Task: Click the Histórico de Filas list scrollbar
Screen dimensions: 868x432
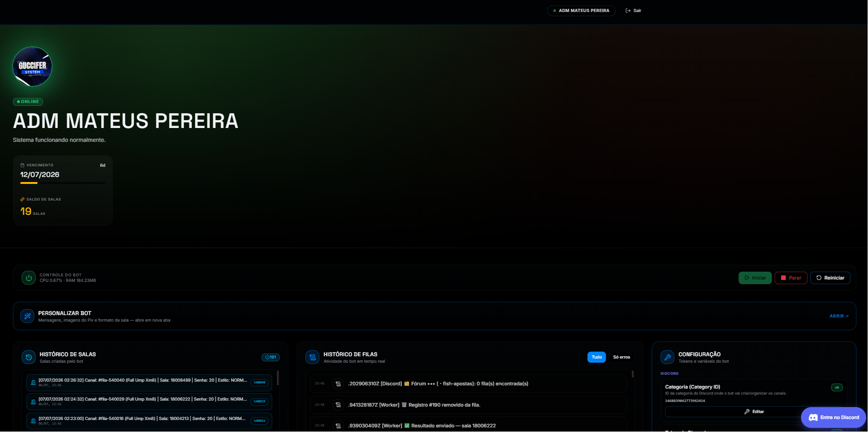Action: coord(633,374)
